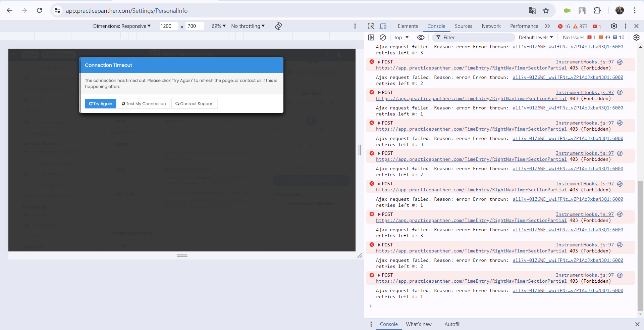644x330 pixels.
Task: Open the What's new drawer tab
Action: pyautogui.click(x=419, y=324)
